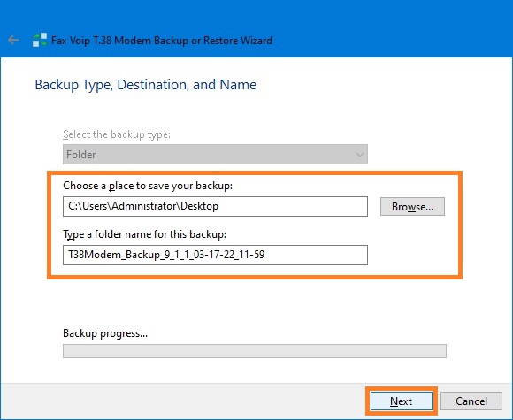Click the T38Modem_Backup folder name text

tap(166, 255)
